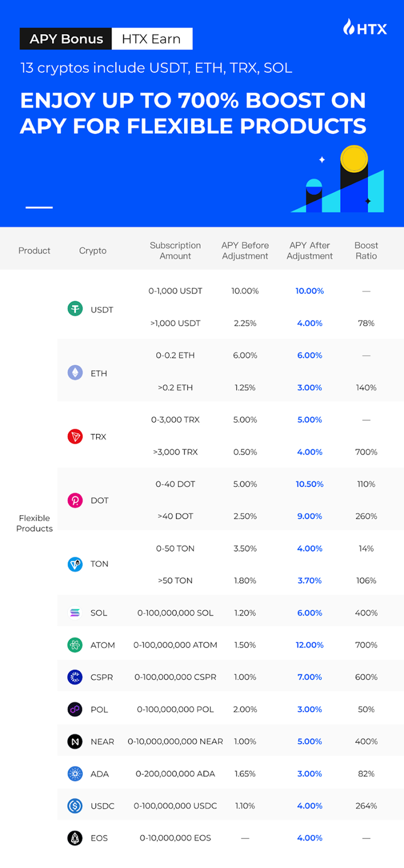Click the green ATOM coin icon
Viewport: 404px width, 868px height.
coord(75,645)
